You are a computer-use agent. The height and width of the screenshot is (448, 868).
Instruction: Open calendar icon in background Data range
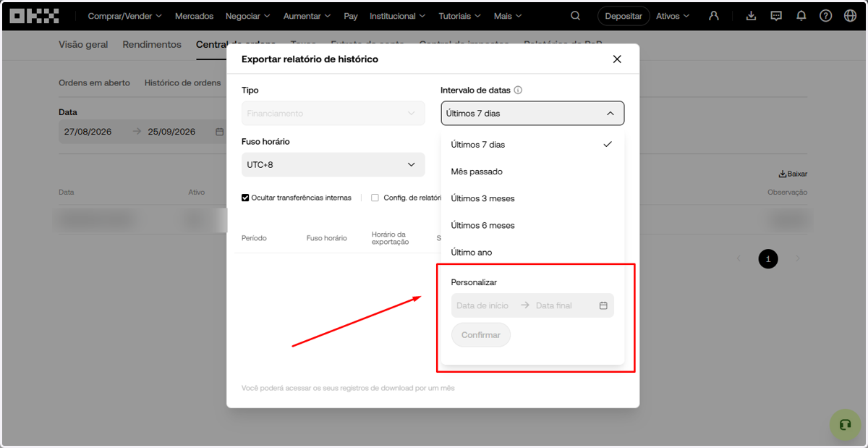[x=219, y=132]
